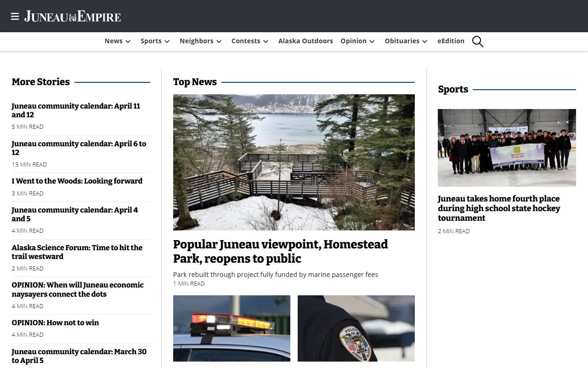Click the hockey team group photo
The height and width of the screenshot is (368, 588).
(x=507, y=148)
